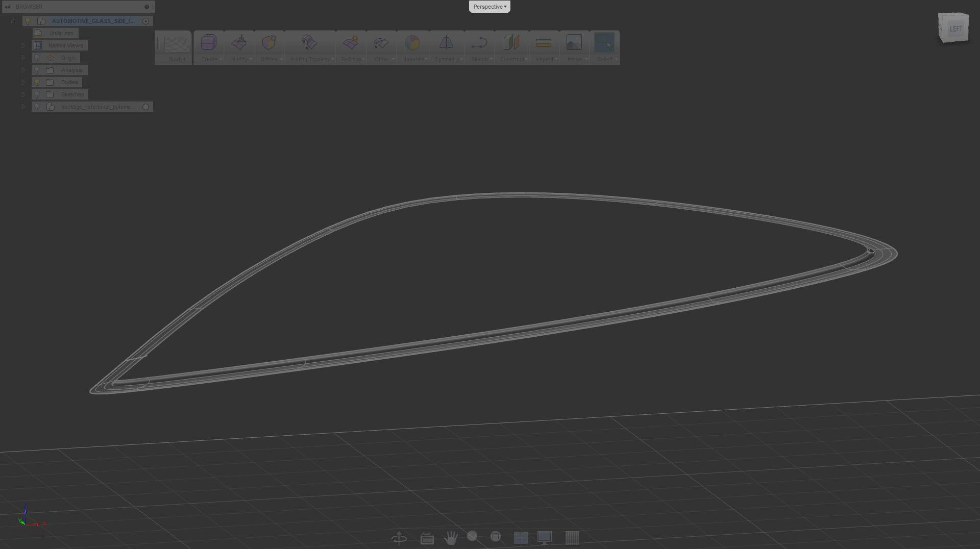This screenshot has width=980, height=549.
Task: Toggle the package_reference component visibility bulb
Action: tap(37, 107)
